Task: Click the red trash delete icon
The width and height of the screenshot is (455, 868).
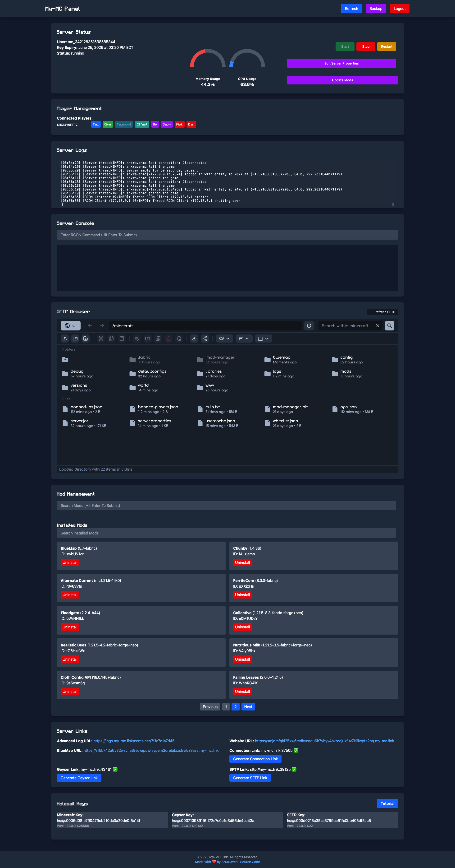Action: click(x=168, y=338)
